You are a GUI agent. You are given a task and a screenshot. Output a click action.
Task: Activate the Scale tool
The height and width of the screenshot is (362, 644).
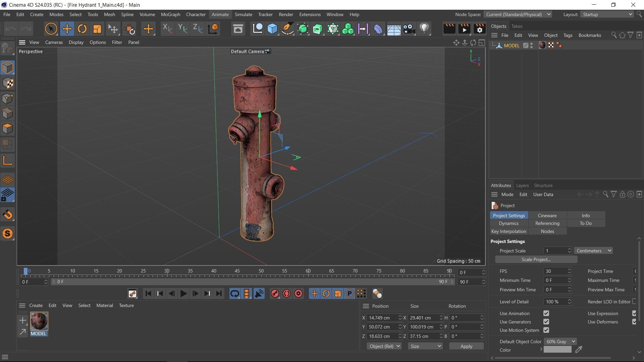click(x=97, y=29)
